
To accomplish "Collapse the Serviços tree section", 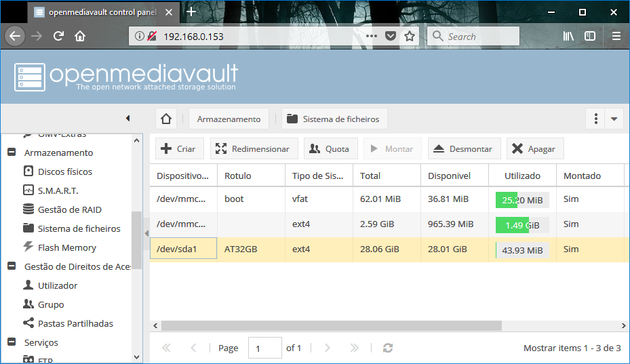I will pyautogui.click(x=12, y=342).
